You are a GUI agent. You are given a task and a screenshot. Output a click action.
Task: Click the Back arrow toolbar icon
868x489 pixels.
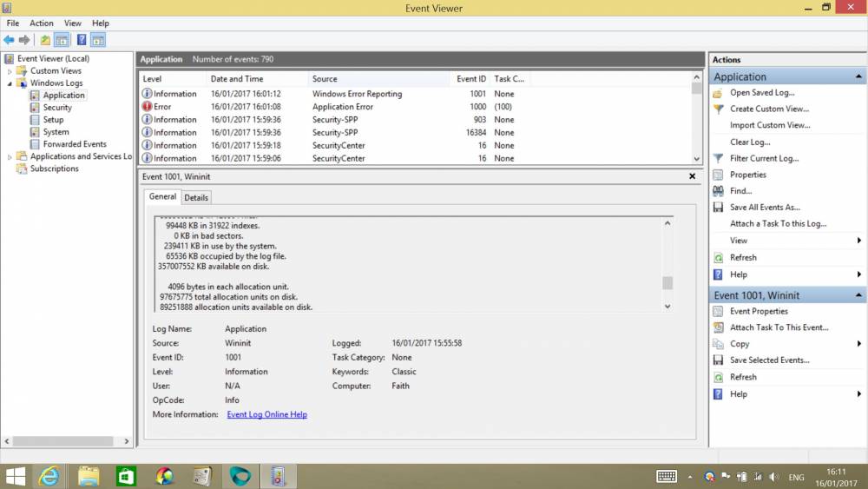coord(9,40)
